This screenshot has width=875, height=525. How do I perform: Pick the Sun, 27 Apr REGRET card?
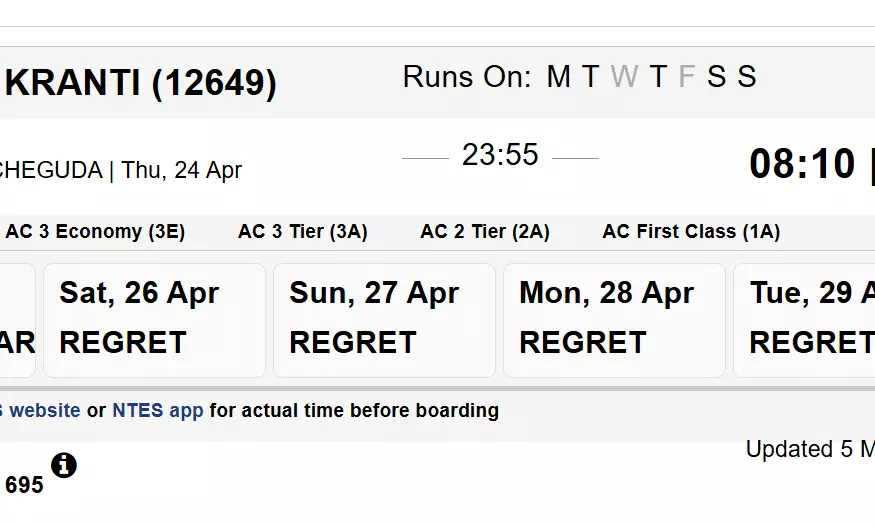pyautogui.click(x=384, y=320)
